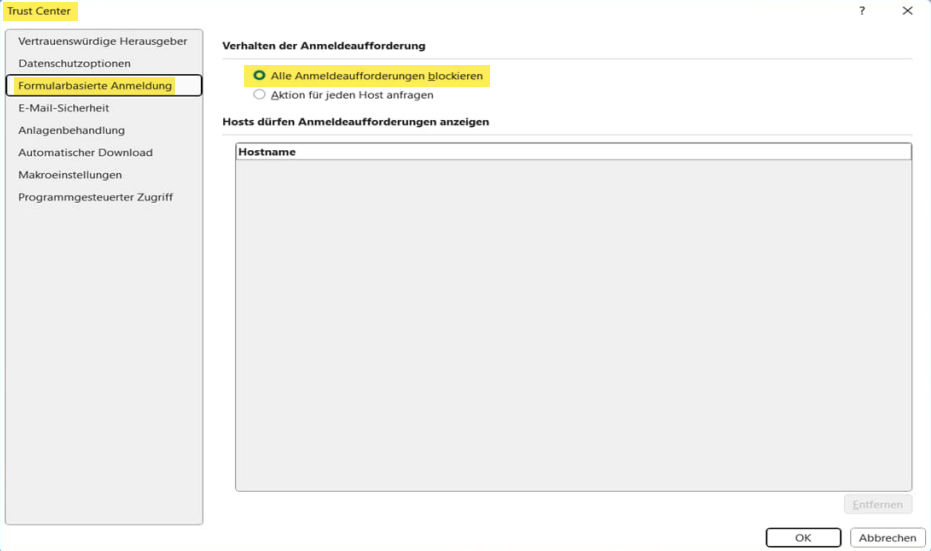Image resolution: width=931 pixels, height=551 pixels.
Task: Click the Hosts dürfen Anmeldeaufforderungen anzeigen heading
Action: pyautogui.click(x=355, y=122)
